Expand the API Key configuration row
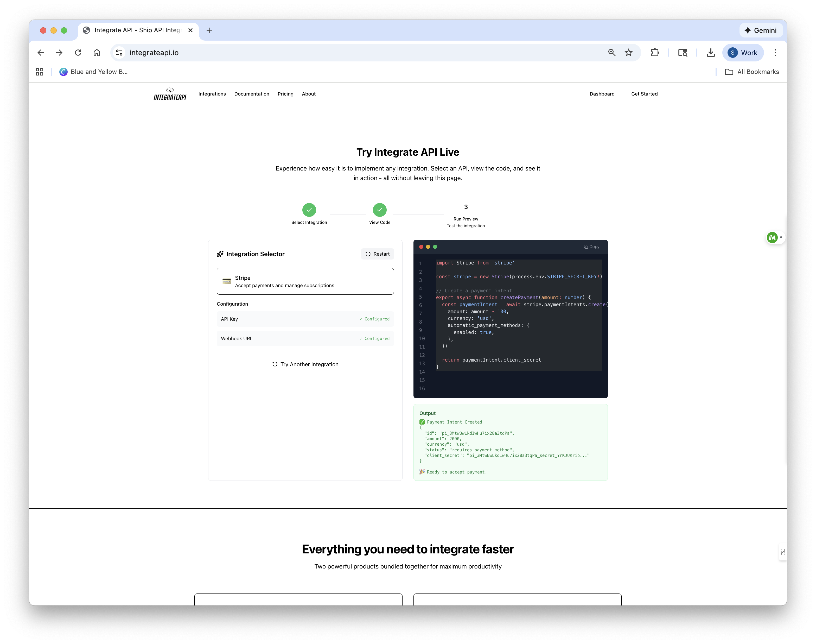816x644 pixels. pos(305,319)
